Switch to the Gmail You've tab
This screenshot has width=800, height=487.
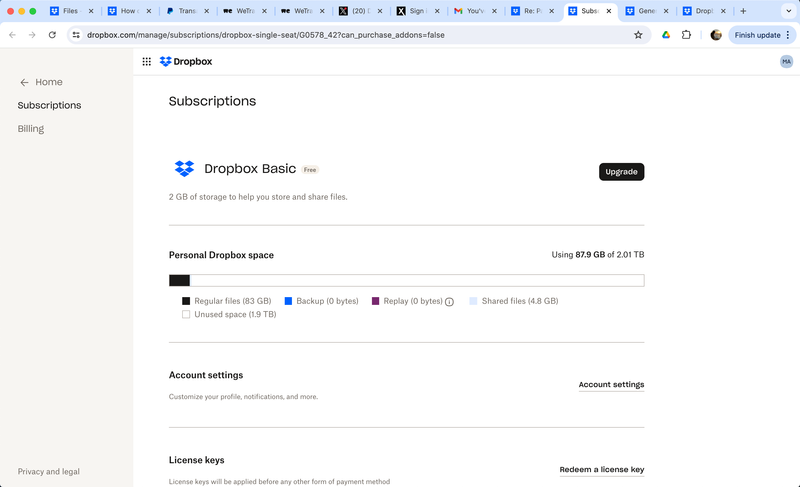tap(474, 11)
